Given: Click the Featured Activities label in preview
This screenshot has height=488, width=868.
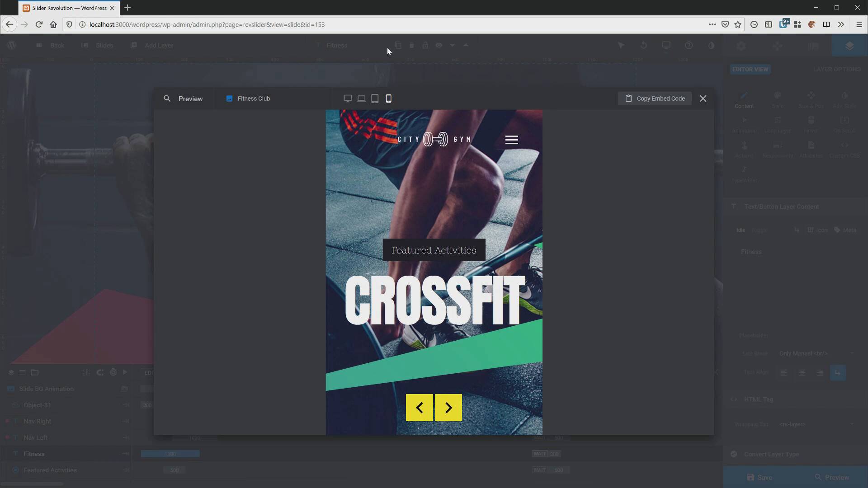Looking at the screenshot, I should (434, 250).
